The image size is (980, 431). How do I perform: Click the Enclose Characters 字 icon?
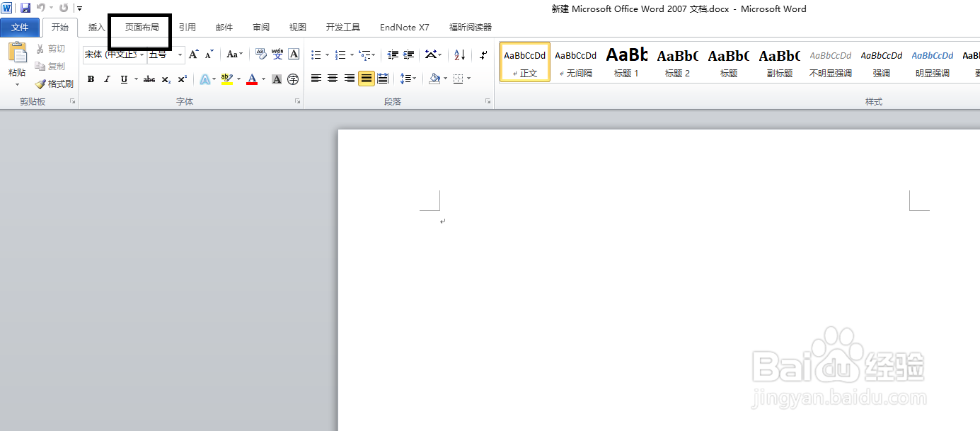coord(293,79)
